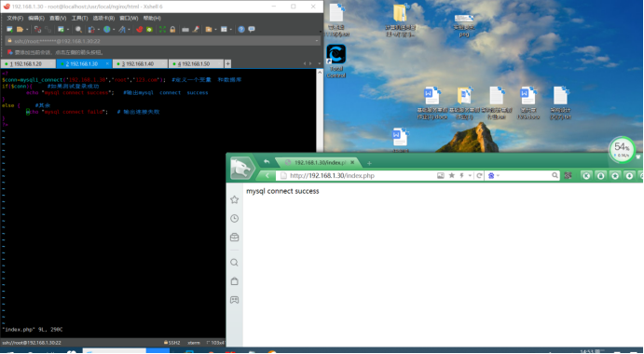Click the mysql connect success page text
This screenshot has height=354, width=644.
[x=282, y=191]
